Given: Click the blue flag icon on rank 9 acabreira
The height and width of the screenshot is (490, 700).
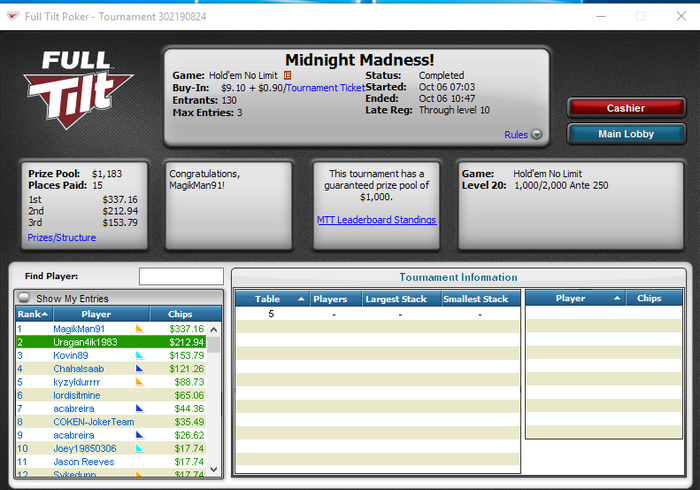Looking at the screenshot, I should pos(140,435).
